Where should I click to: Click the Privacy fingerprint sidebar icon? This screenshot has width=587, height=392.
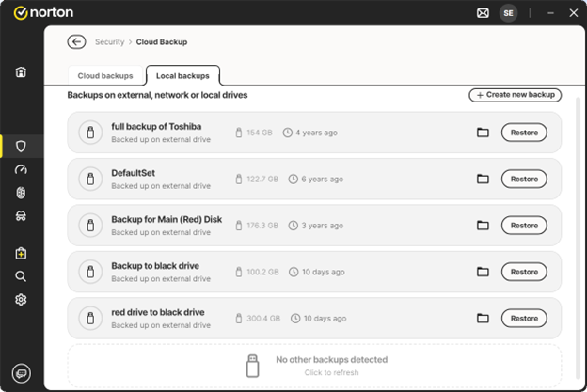[21, 193]
